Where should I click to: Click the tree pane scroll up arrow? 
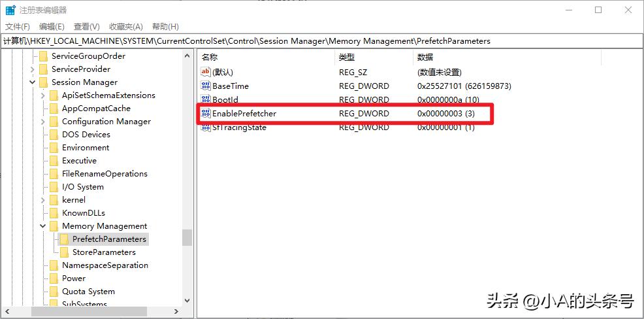pyautogui.click(x=187, y=56)
